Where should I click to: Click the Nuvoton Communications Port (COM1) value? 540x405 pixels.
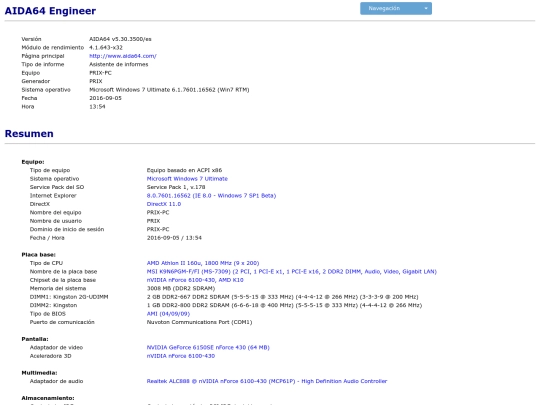[199, 322]
